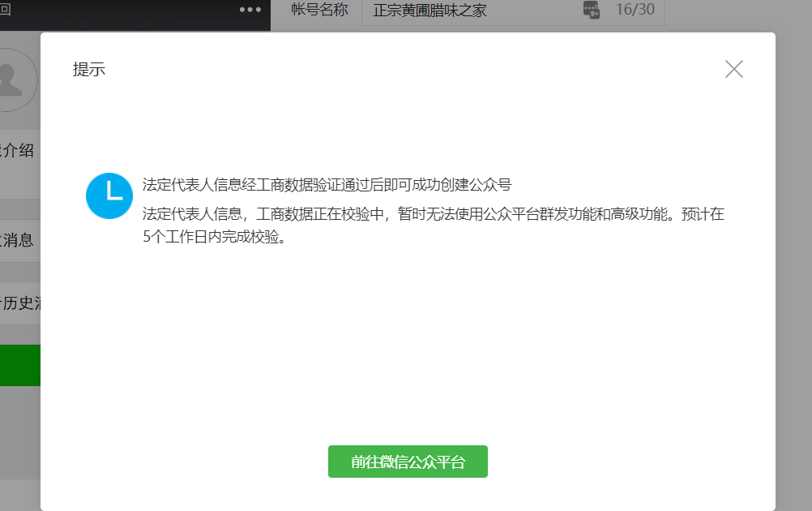This screenshot has height=511, width=812.
Task: Click the 5个工作日内完成校验 text line
Action: coord(215,238)
